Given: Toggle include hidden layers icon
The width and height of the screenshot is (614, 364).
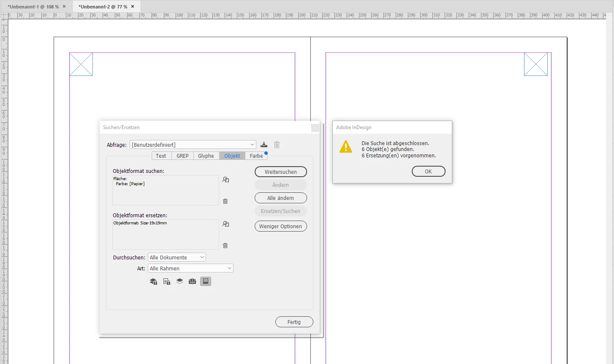Looking at the screenshot, I should coord(179,281).
